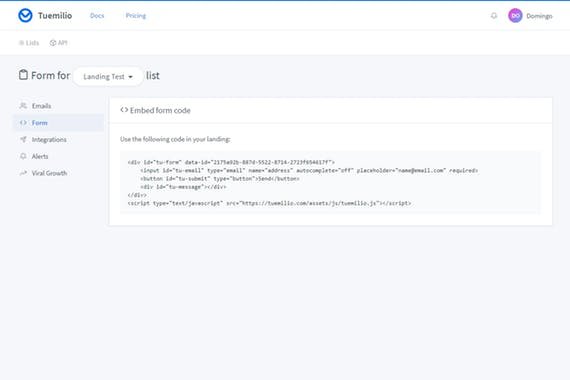The image size is (570, 380).
Task: Click the tu-submit button code line
Action: tap(220, 179)
